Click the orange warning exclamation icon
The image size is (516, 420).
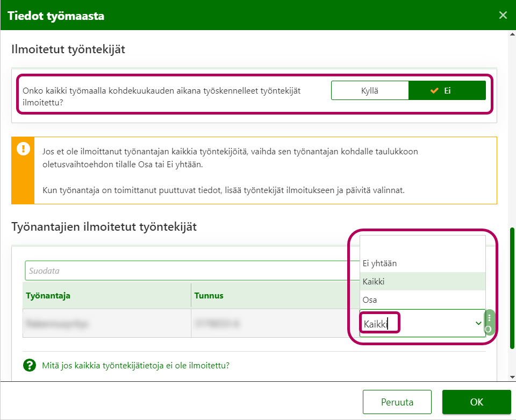(x=23, y=149)
